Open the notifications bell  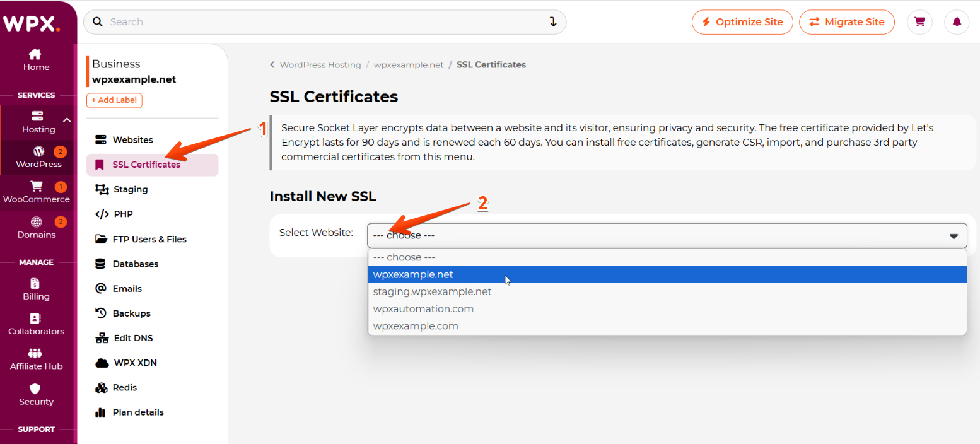[957, 22]
